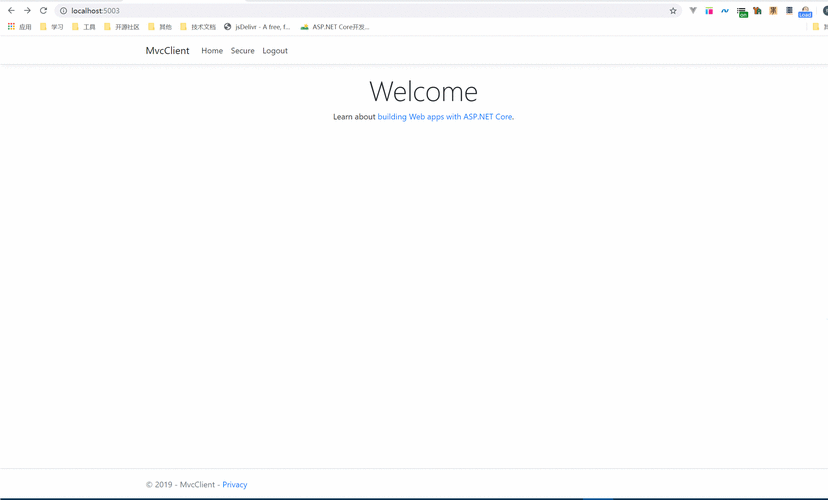The height and width of the screenshot is (500, 828).
Task: Open the dark film-strip extension icon
Action: coord(789,11)
